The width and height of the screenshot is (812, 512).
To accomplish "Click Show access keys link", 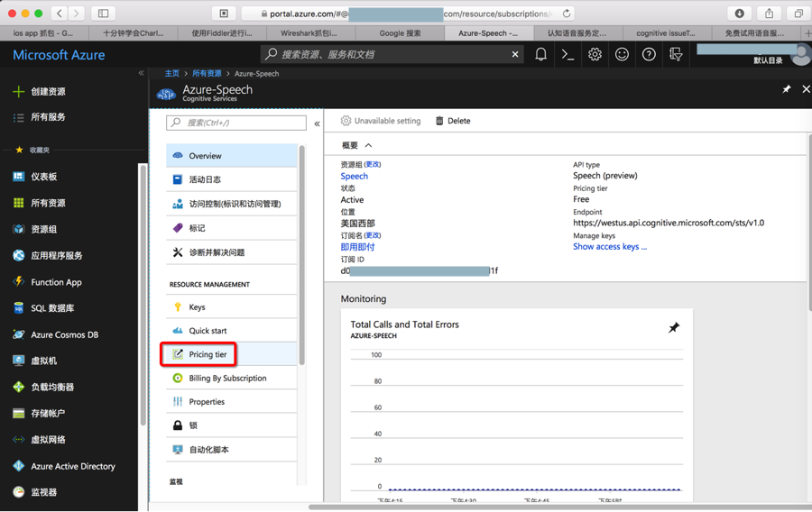I will [609, 247].
